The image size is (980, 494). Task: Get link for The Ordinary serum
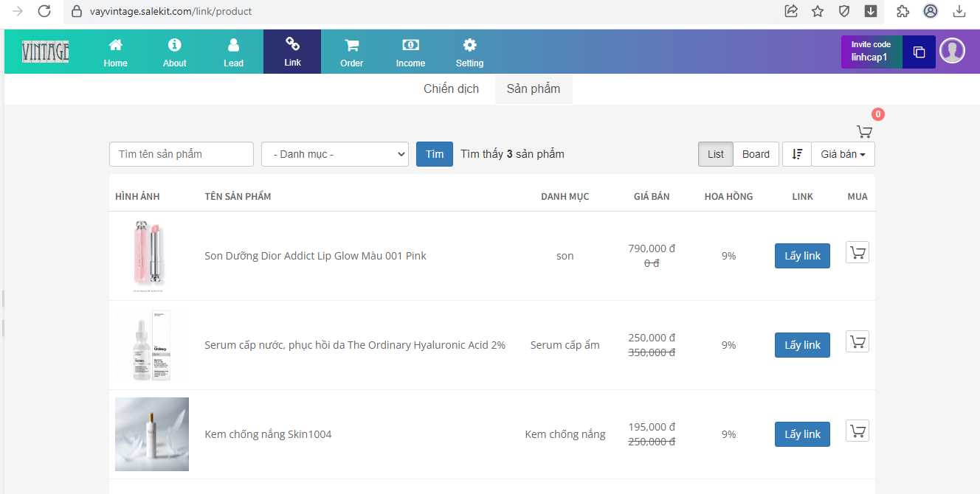(x=802, y=345)
